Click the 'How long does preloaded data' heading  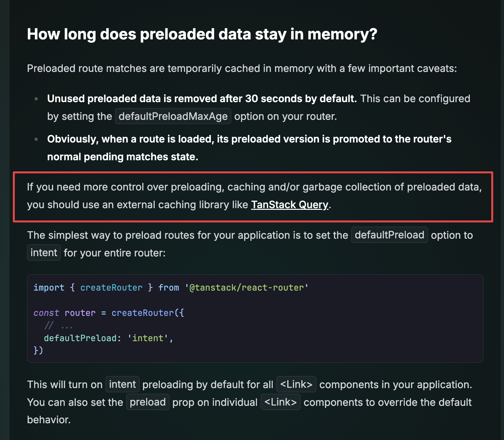(x=202, y=34)
